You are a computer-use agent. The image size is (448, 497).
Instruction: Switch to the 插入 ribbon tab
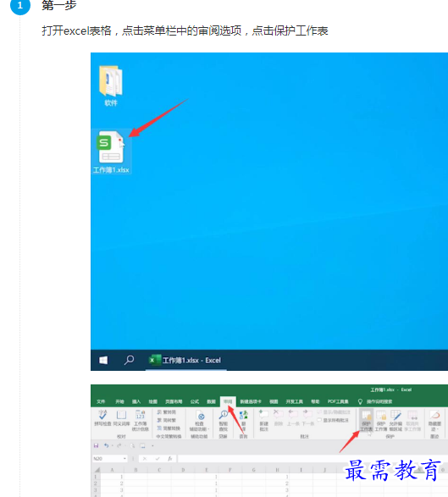[136, 401]
